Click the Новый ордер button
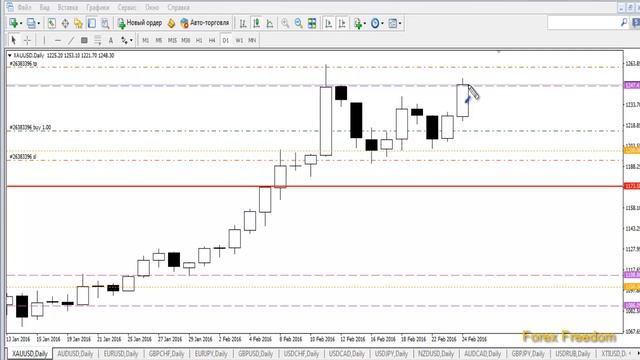The height and width of the screenshot is (360, 640). click(x=140, y=23)
